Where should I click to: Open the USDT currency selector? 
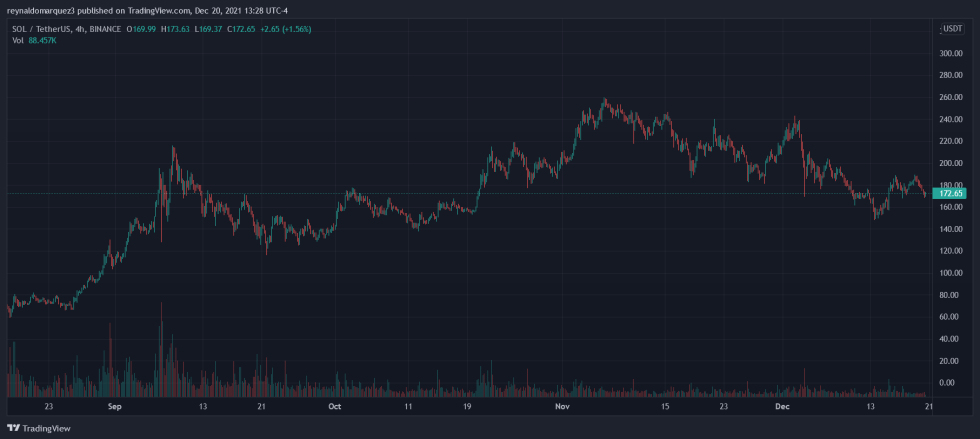(952, 29)
